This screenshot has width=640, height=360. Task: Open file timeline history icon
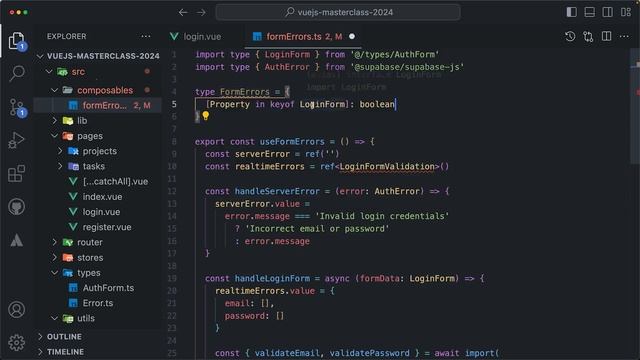[570, 37]
